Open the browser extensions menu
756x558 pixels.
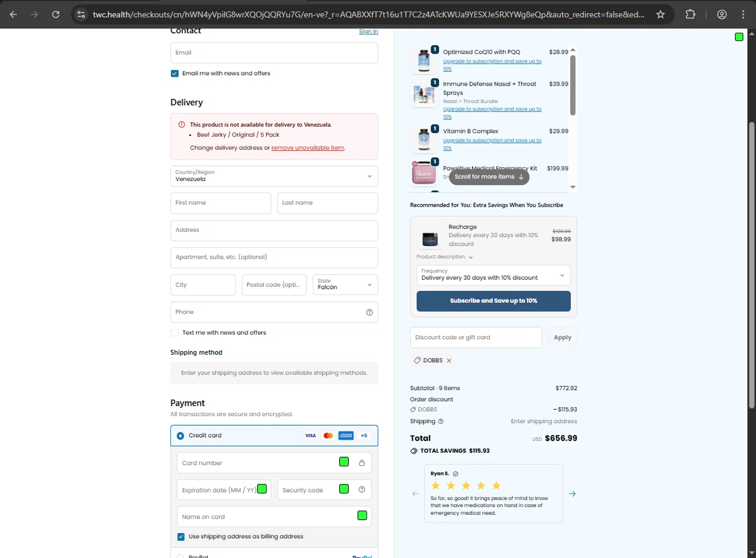coord(690,15)
